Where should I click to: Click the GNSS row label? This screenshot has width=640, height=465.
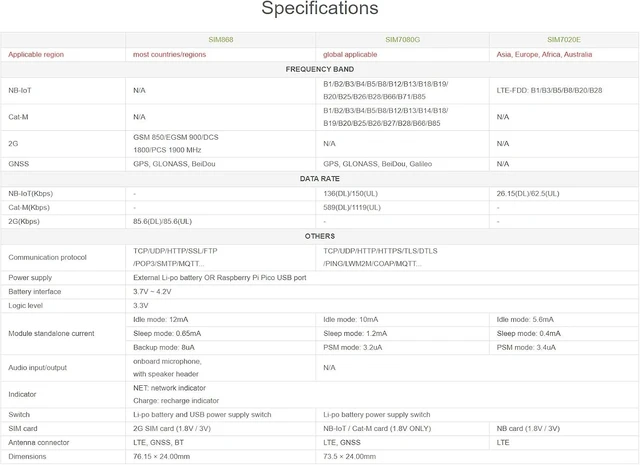click(18, 164)
